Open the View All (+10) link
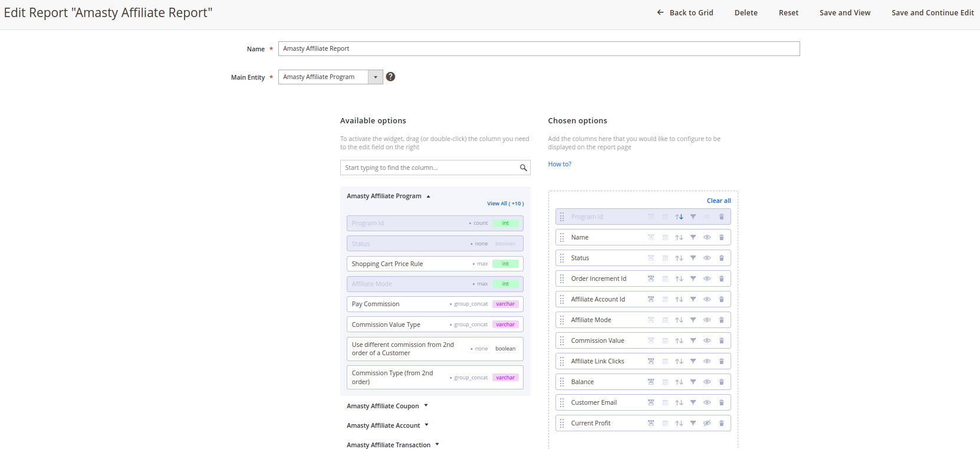This screenshot has height=449, width=980. [505, 204]
